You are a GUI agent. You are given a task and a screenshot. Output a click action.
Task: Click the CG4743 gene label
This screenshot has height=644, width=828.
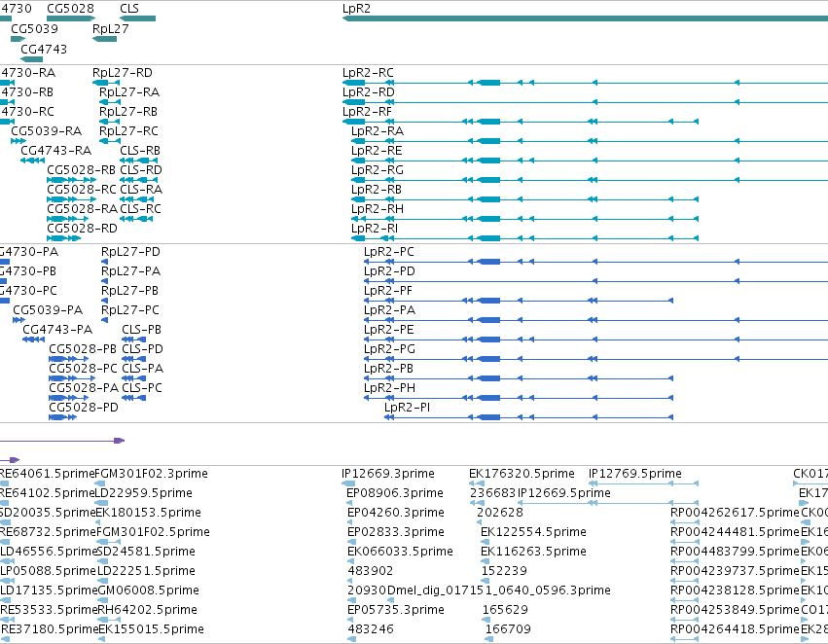click(44, 49)
